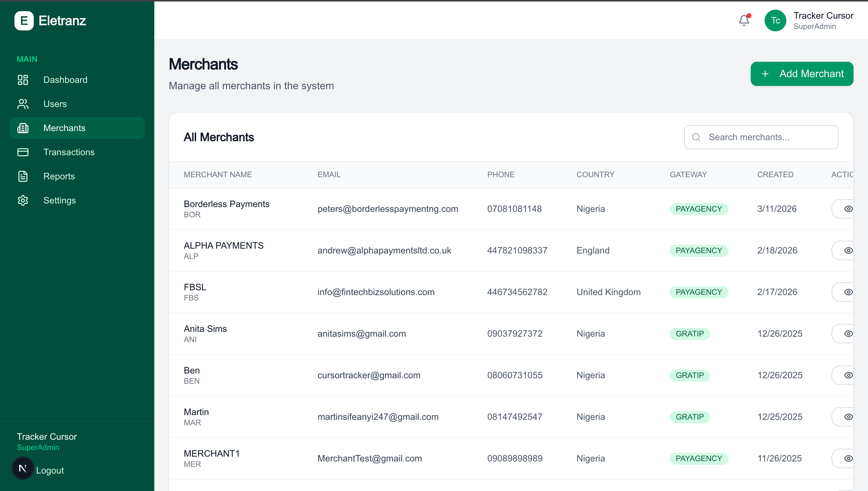Select Merchants in the sidebar

(64, 128)
